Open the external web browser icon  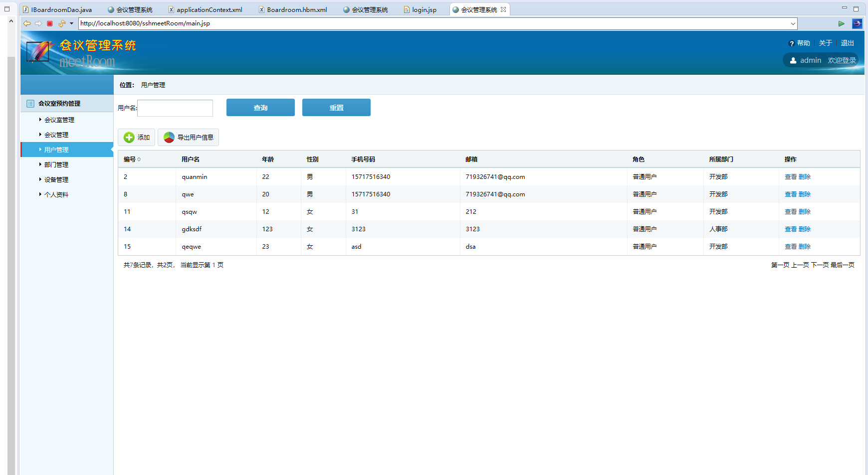click(x=857, y=23)
